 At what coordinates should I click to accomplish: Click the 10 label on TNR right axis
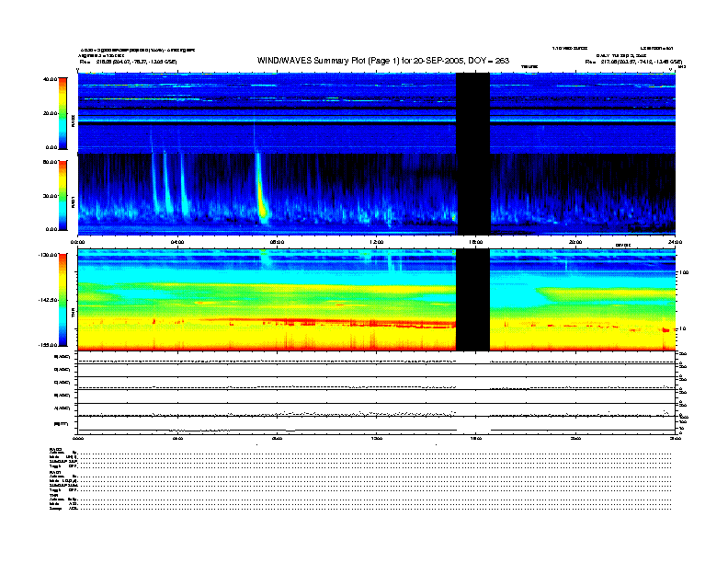click(683, 328)
